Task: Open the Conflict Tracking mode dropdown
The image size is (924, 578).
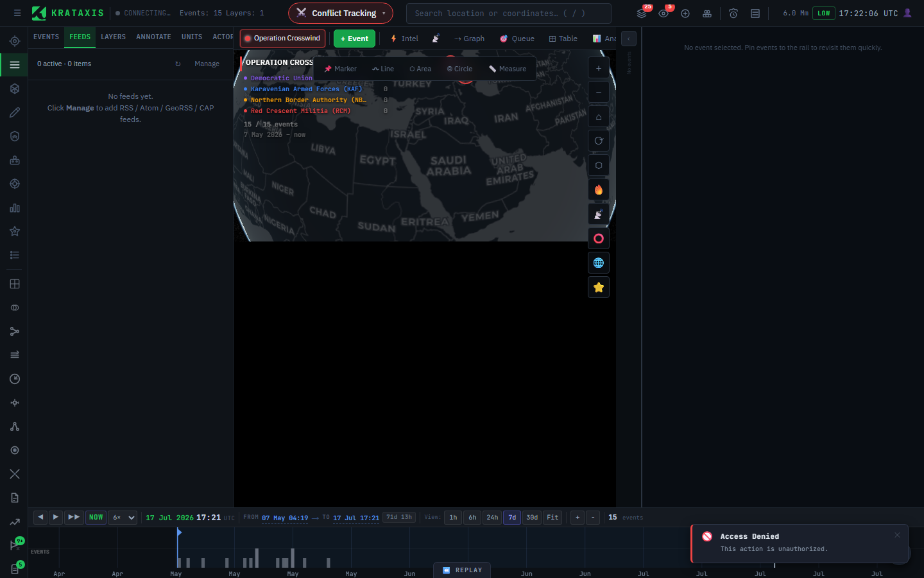Action: 340,13
